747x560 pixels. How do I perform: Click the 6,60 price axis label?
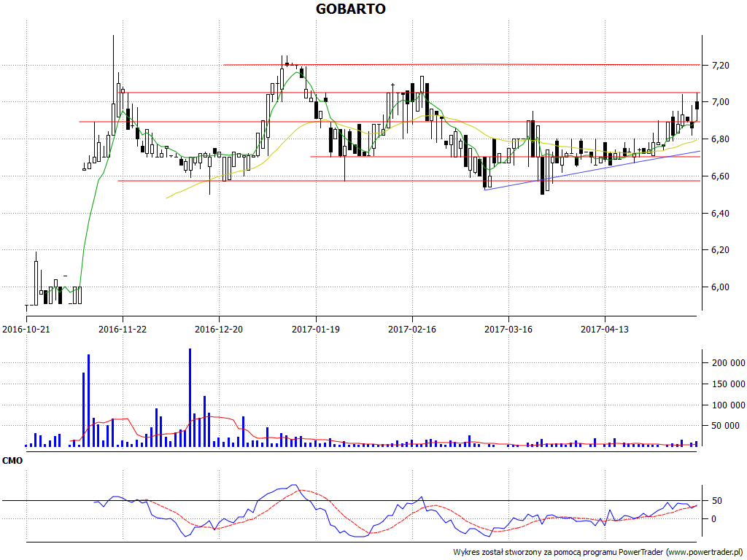tap(720, 176)
